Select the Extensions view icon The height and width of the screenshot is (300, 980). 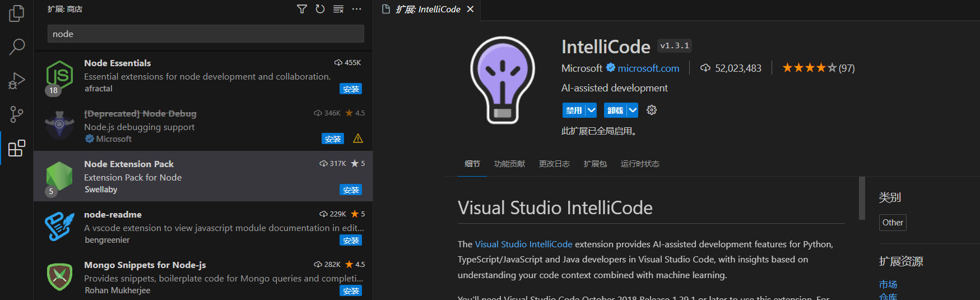pos(17,148)
